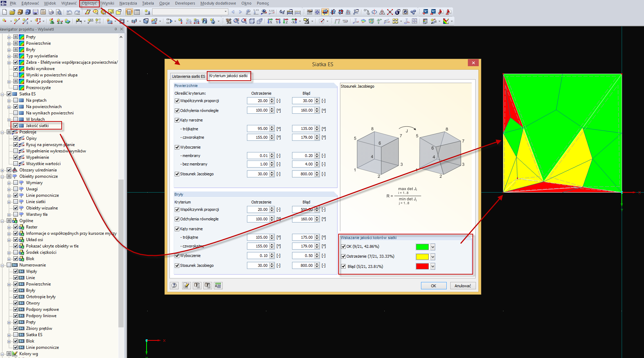Click the edit comment icon in dialog
The width and height of the screenshot is (644, 358).
[x=186, y=285]
